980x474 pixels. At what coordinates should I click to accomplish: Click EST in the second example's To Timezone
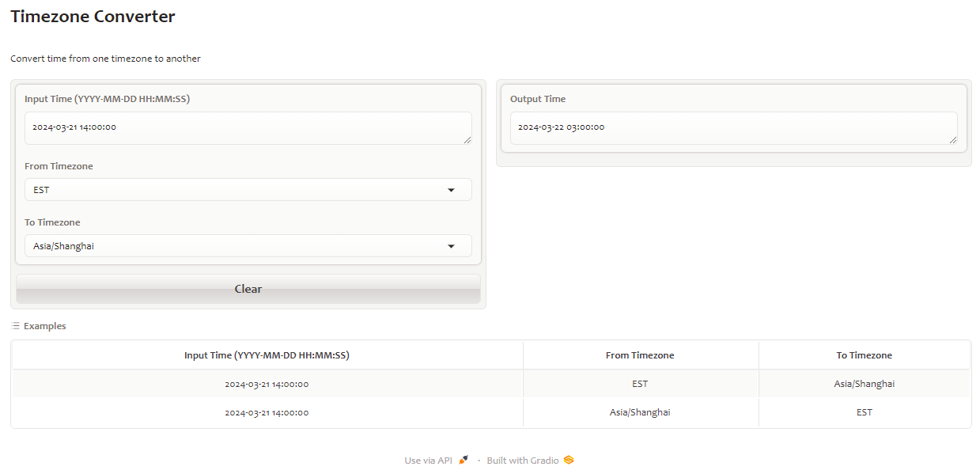[864, 412]
